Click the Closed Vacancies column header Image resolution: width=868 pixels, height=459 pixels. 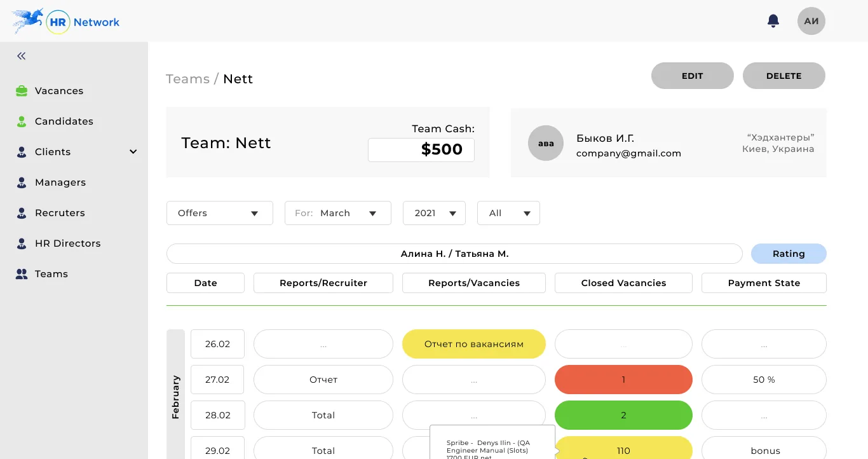pos(623,283)
